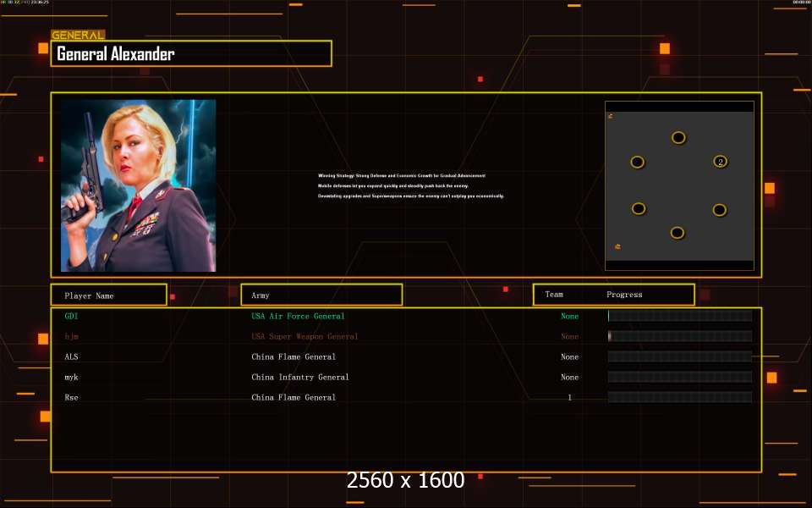Click the loading progress bar for ALS
The image size is (812, 508).
(x=680, y=356)
